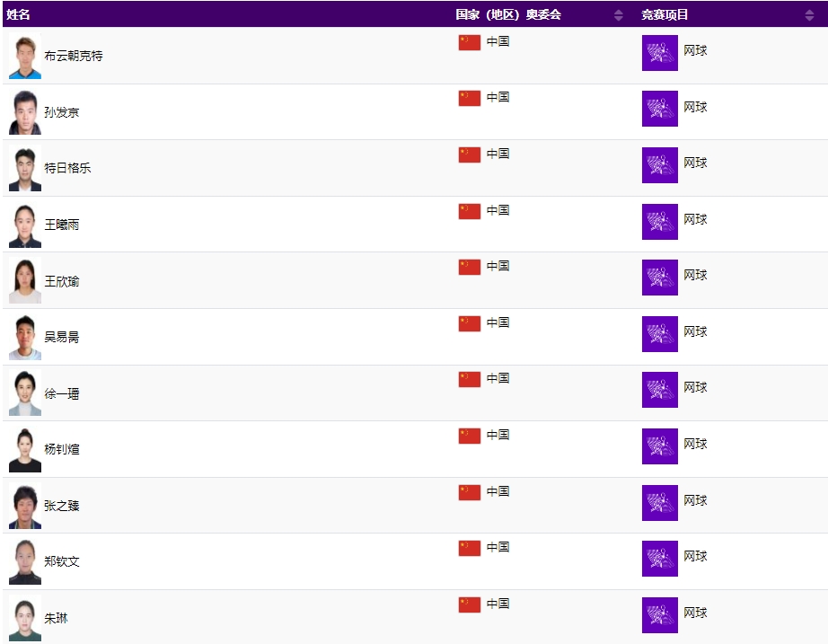Click the photo of 杨钊煊
The width and height of the screenshot is (828, 644).
pyautogui.click(x=24, y=450)
